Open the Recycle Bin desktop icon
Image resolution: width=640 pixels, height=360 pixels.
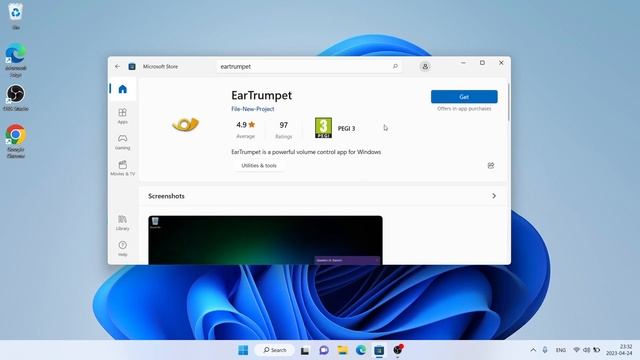click(x=16, y=16)
